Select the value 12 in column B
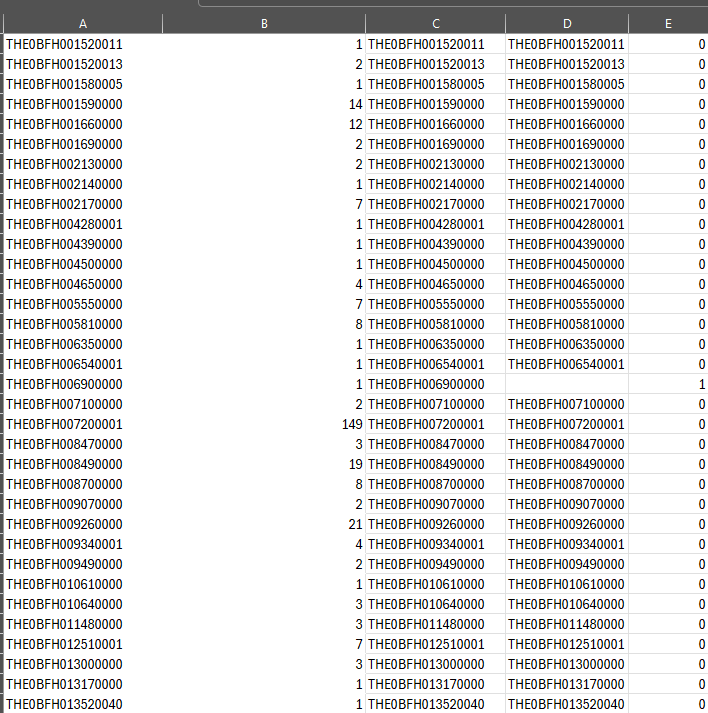The width and height of the screenshot is (708, 713). 264,124
